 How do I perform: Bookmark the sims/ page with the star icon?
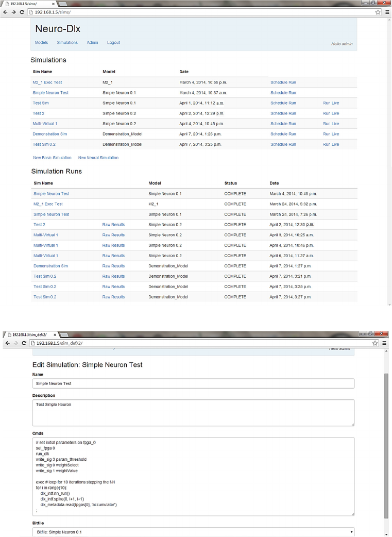click(x=378, y=12)
